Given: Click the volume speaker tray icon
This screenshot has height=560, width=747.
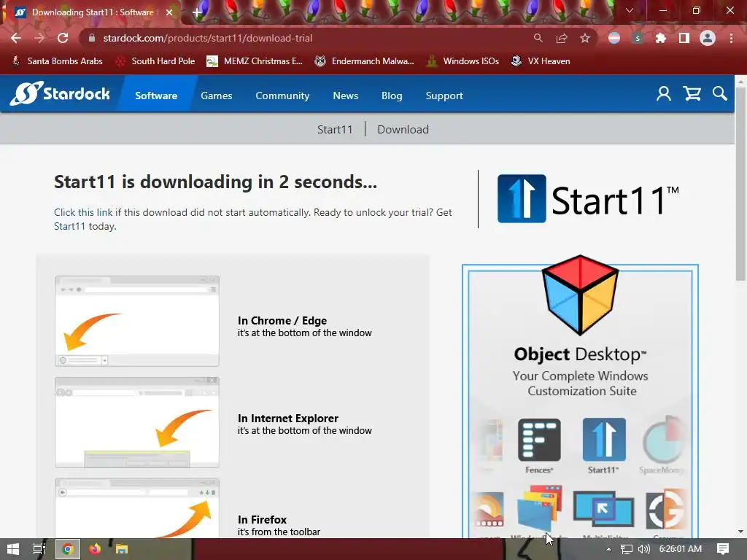Looking at the screenshot, I should point(644,549).
